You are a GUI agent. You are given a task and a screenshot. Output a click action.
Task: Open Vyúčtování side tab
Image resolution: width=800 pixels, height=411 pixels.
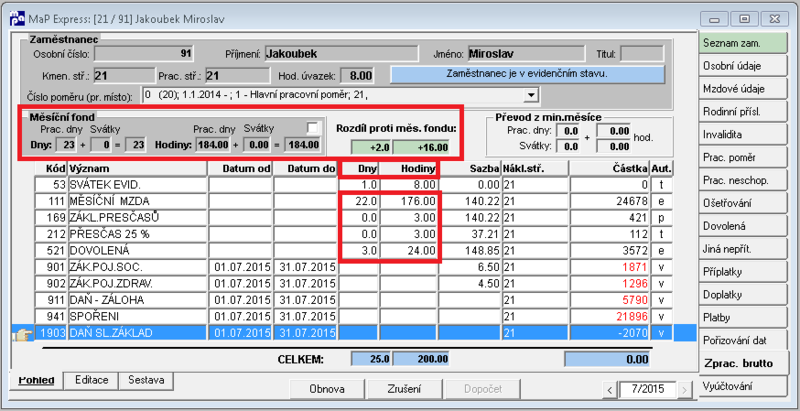[743, 386]
